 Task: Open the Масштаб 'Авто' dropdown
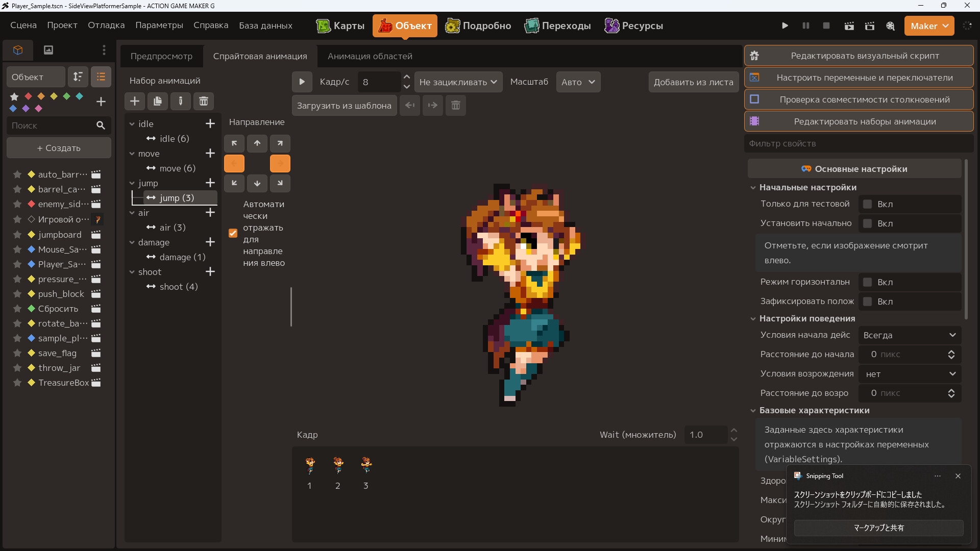(578, 82)
